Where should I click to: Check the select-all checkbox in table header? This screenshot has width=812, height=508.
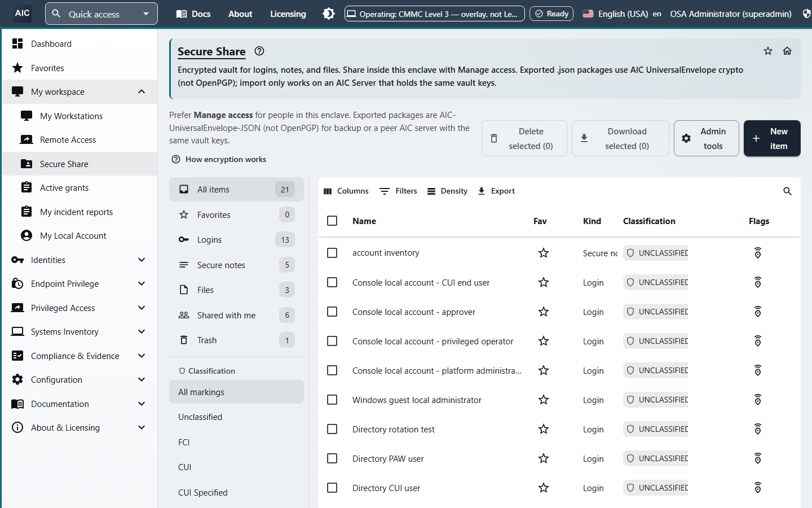point(332,221)
